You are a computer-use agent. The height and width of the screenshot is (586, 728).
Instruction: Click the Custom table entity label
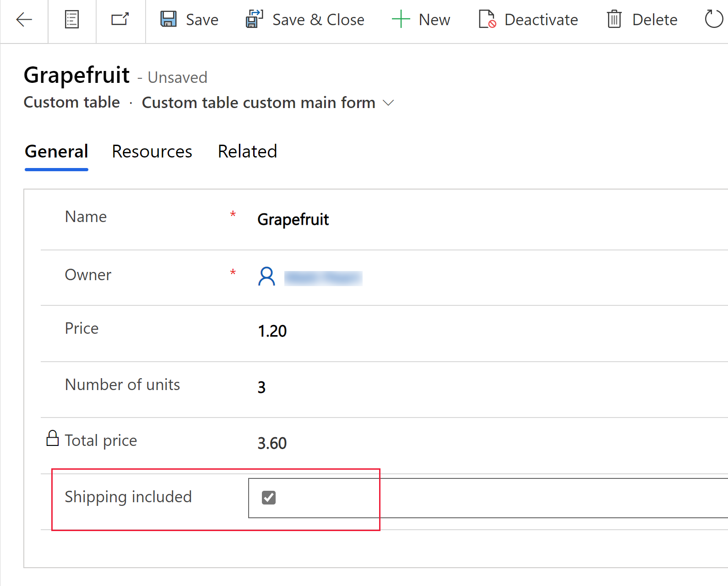[x=72, y=102]
